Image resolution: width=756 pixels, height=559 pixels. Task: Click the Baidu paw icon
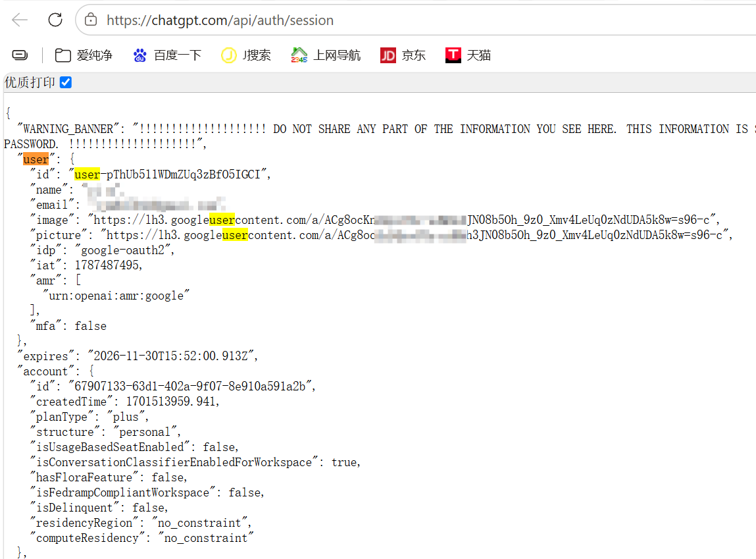tap(140, 55)
